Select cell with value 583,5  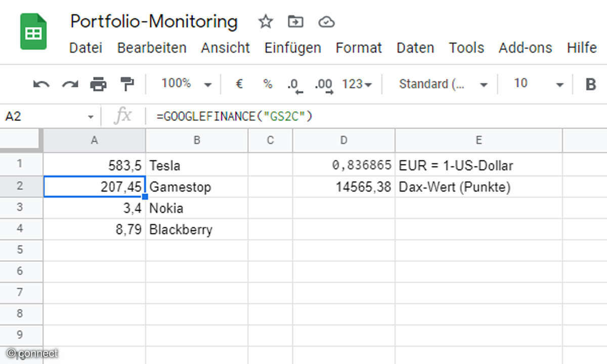coord(95,165)
